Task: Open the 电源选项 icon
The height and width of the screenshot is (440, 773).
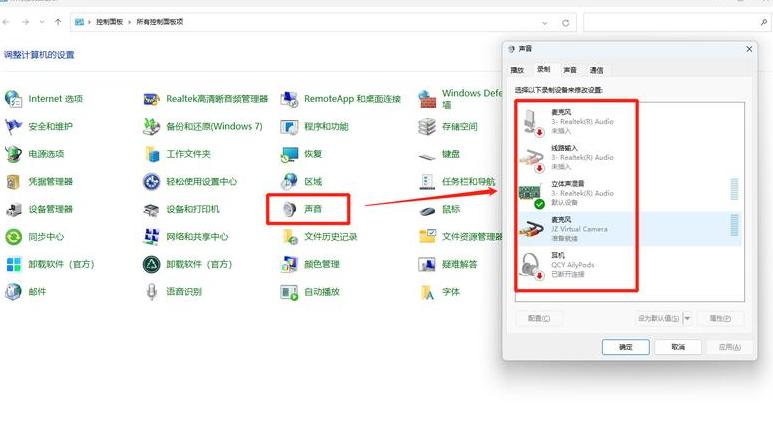Action: (x=13, y=154)
